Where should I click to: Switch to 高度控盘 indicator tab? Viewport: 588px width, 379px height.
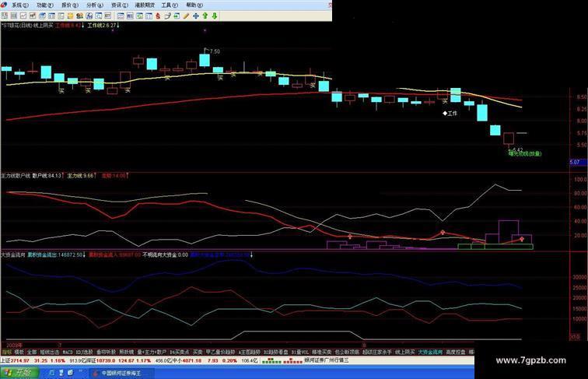(x=456, y=352)
